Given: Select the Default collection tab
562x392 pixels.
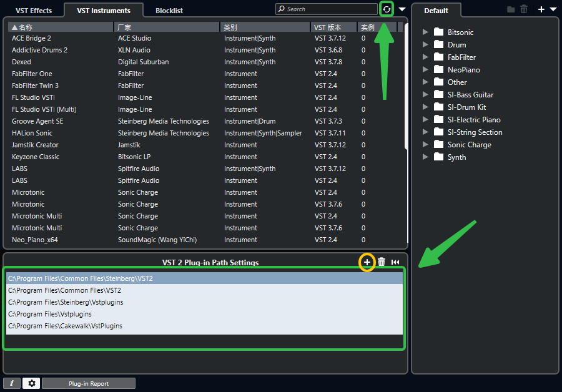Looking at the screenshot, I should click(x=436, y=11).
